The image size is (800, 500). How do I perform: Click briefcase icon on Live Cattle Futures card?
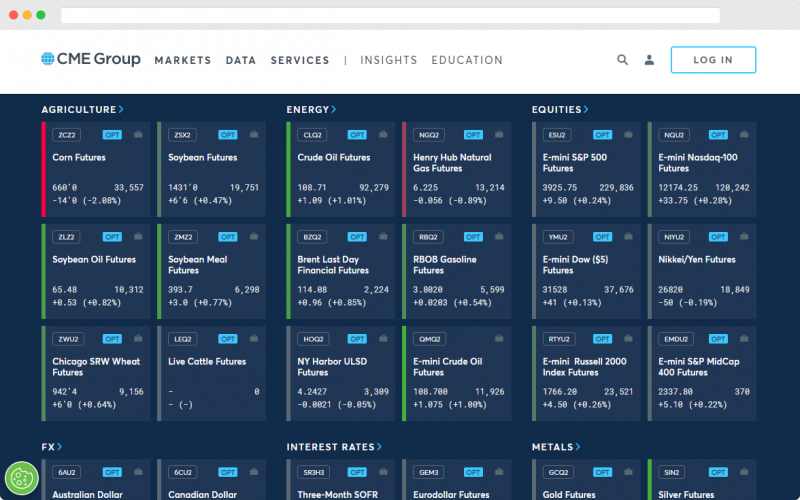click(x=254, y=339)
